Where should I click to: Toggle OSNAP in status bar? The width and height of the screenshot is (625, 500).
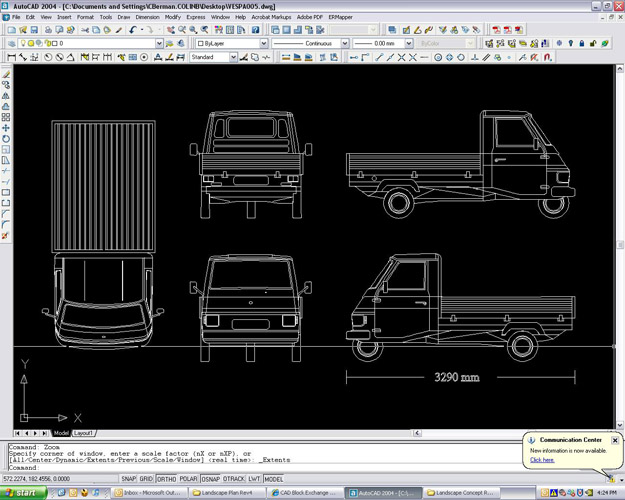210,479
